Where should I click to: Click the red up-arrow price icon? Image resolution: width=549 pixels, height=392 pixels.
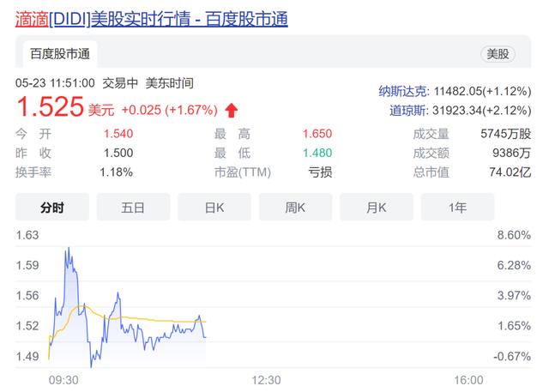232,110
